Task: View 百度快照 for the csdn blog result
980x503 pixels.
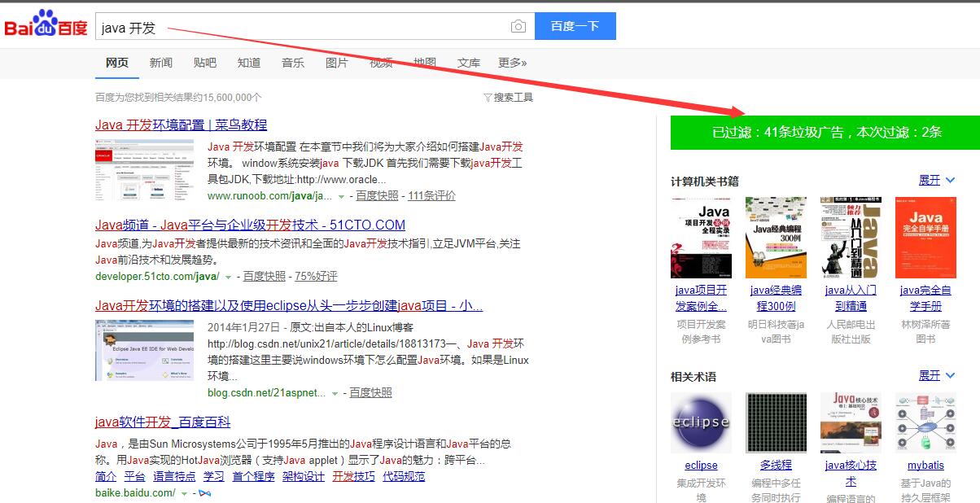Action: [x=371, y=393]
